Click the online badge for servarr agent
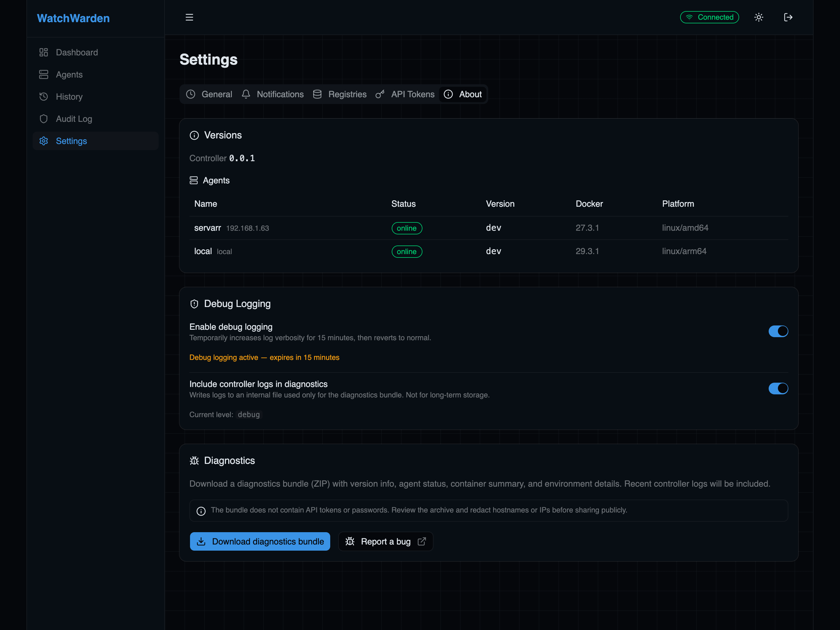Viewport: 840px width, 630px height. 407,228
